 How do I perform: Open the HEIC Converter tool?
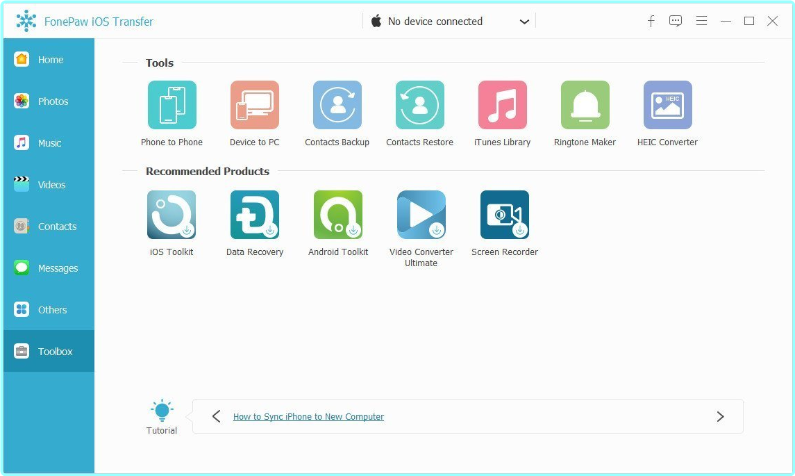[x=668, y=105]
